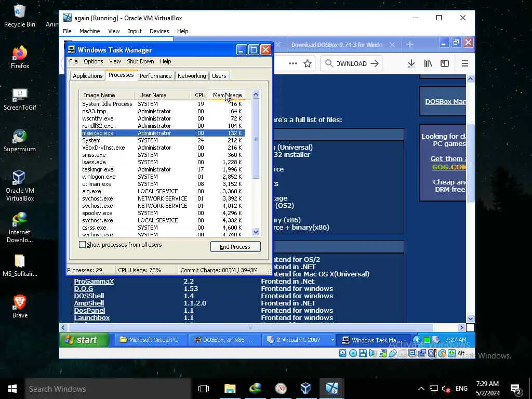Click the VirtualBox CPU load status icon
Viewport: 532px width, 399px height.
tap(433, 353)
